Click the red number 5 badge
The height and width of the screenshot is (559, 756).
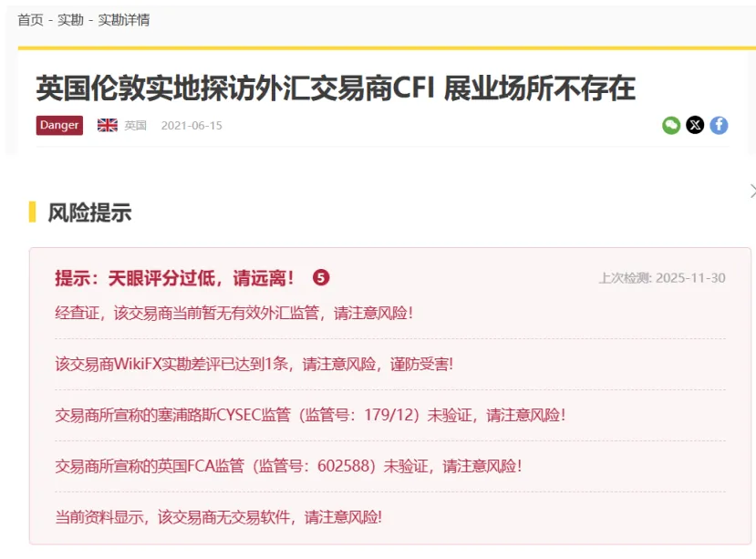321,278
